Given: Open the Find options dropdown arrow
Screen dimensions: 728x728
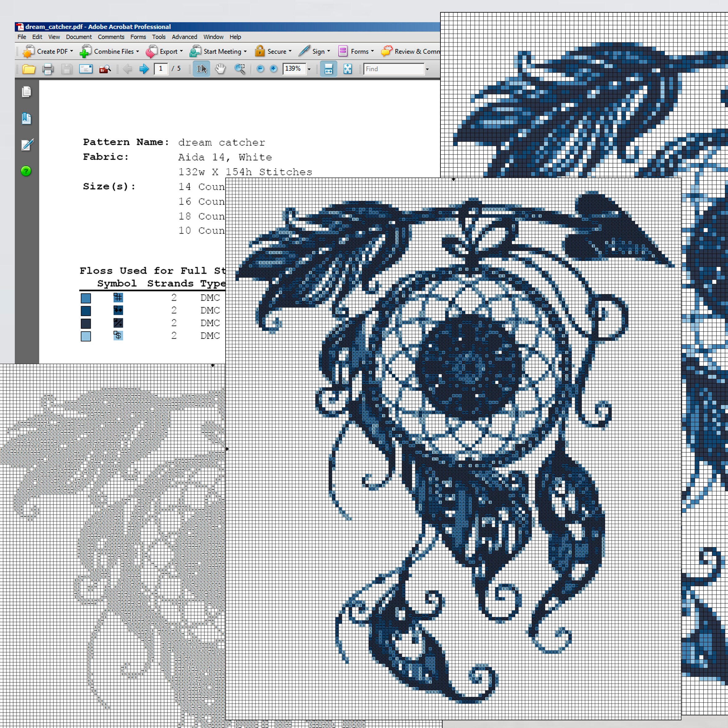Looking at the screenshot, I should coord(427,69).
